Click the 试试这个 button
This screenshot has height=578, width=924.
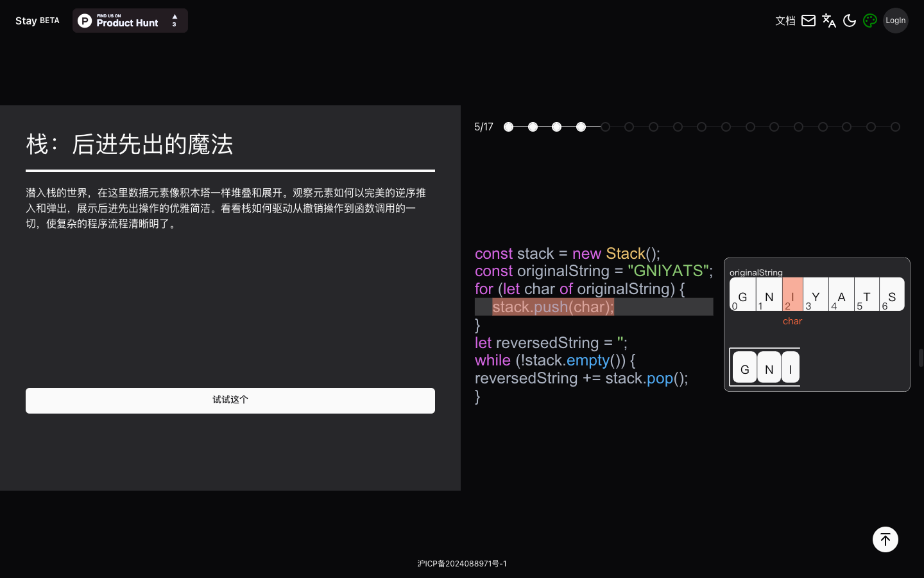(230, 400)
